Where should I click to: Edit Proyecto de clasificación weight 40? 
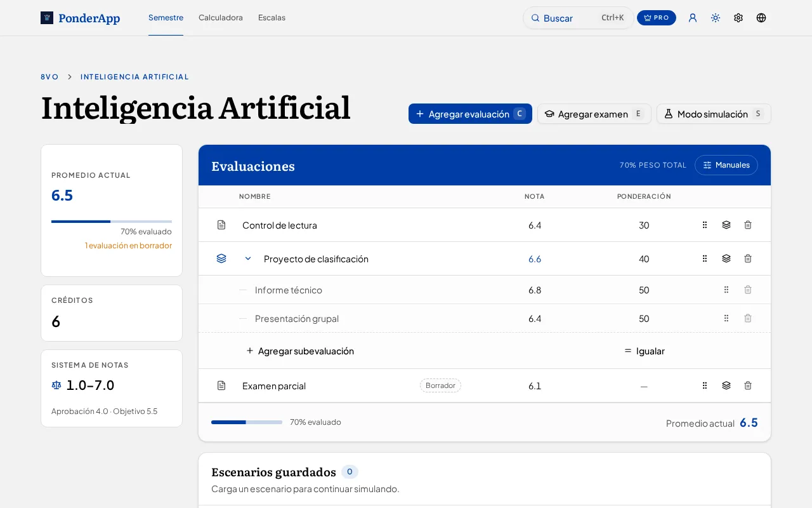(x=644, y=258)
